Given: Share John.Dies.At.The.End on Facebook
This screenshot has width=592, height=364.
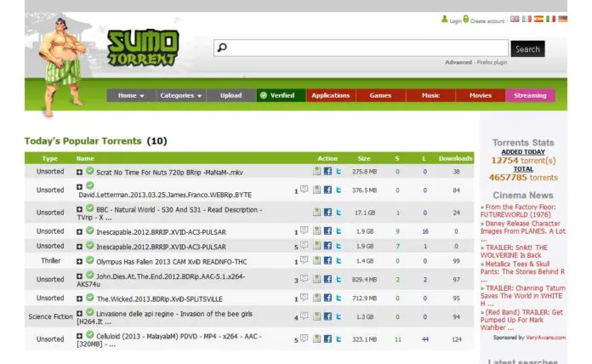Looking at the screenshot, I should coord(327,279).
